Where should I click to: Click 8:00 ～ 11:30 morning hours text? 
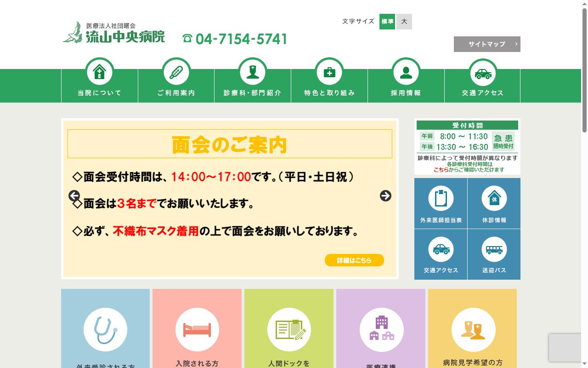point(464,137)
